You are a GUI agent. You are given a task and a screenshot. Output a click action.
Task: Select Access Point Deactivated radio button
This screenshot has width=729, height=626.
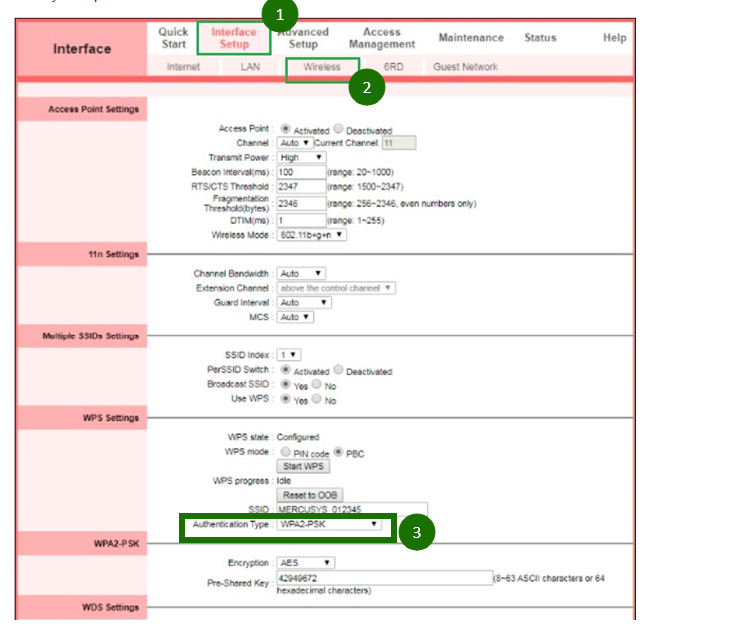coord(338,130)
